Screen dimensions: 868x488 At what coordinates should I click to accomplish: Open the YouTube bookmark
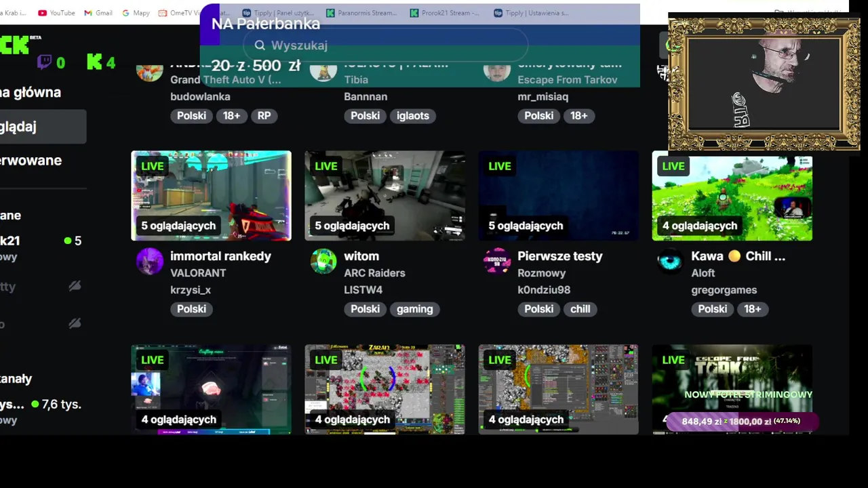pos(56,13)
